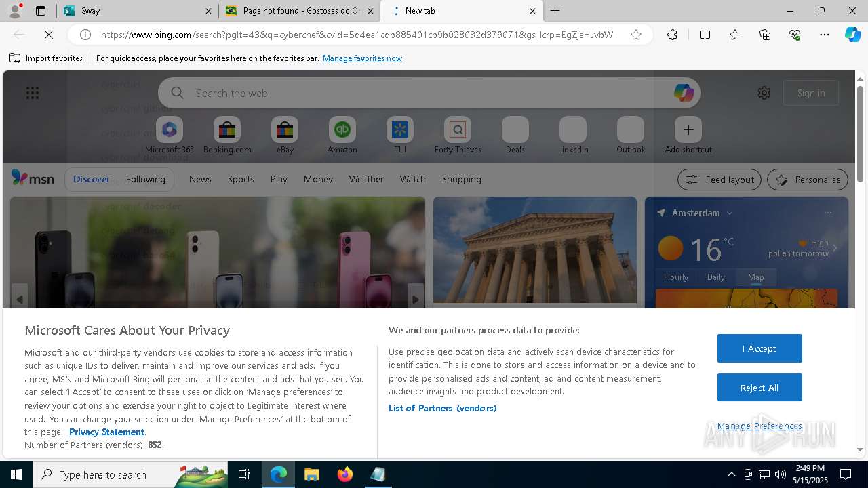Open Manage Preferences link
This screenshot has height=488, width=868.
pyautogui.click(x=759, y=426)
